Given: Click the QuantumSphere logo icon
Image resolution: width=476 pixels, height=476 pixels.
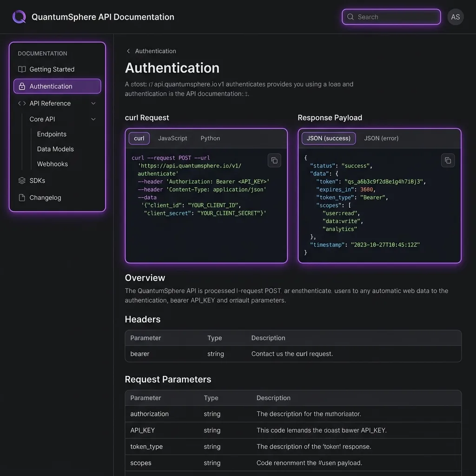Looking at the screenshot, I should 19,17.
